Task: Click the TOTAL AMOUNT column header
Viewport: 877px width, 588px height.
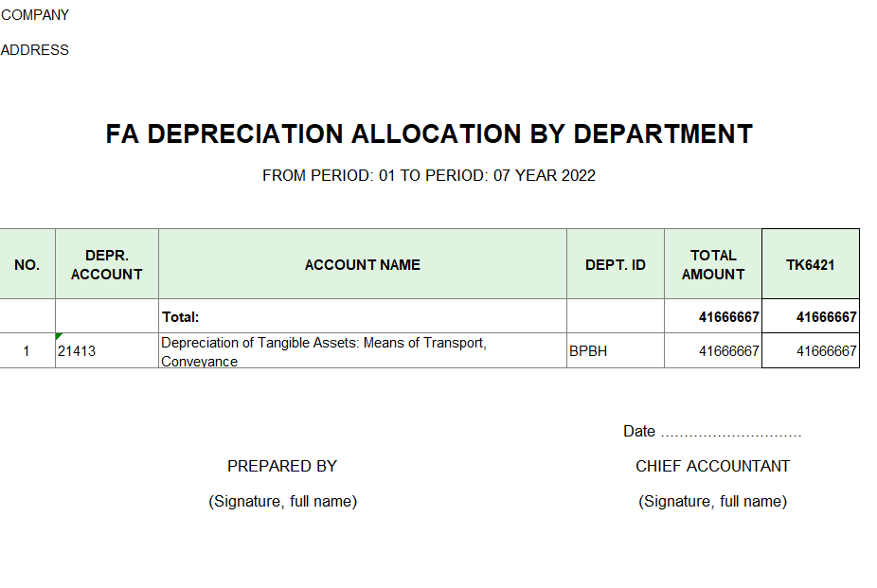Action: pos(713,265)
